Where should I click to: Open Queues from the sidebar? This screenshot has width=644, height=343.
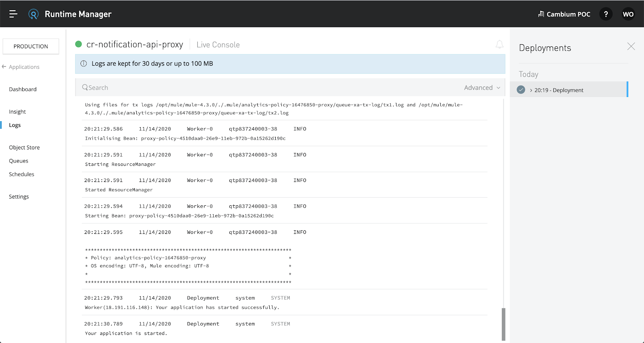pyautogui.click(x=19, y=161)
